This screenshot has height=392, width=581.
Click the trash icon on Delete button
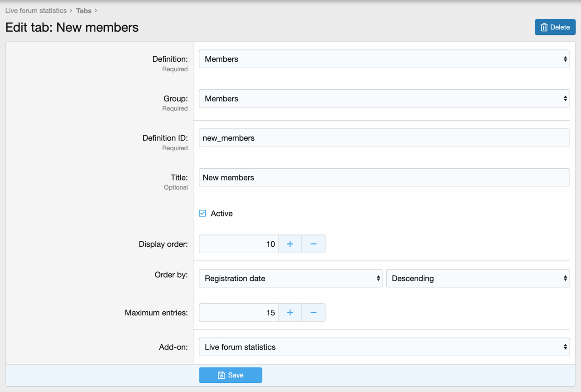pyautogui.click(x=544, y=27)
